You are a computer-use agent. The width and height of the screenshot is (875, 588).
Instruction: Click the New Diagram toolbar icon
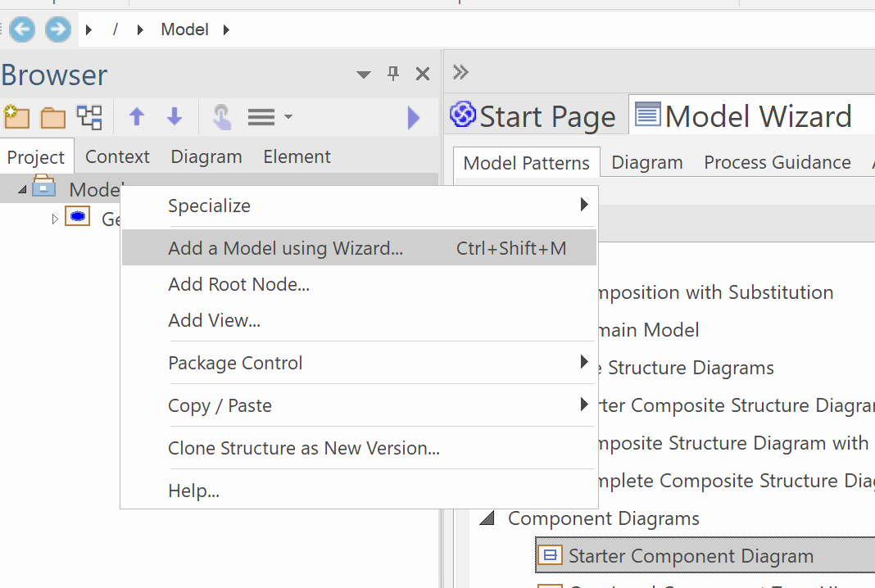click(x=89, y=117)
